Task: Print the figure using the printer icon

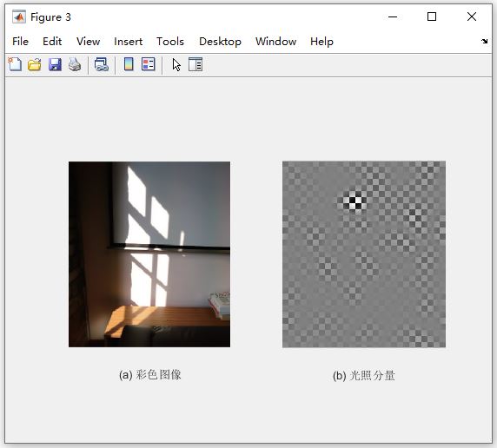Action: point(75,64)
